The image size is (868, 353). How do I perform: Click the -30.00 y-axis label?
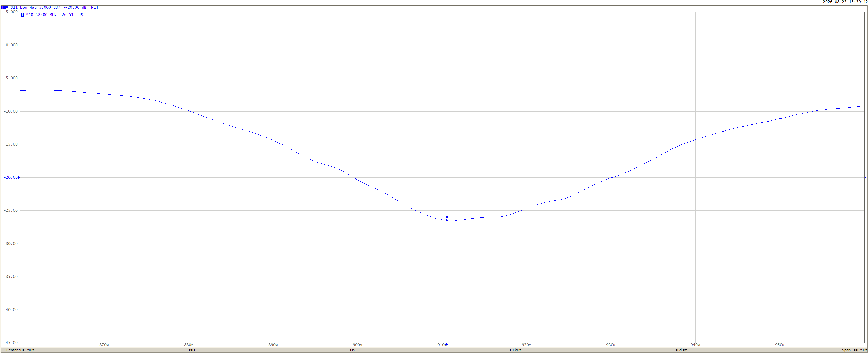pyautogui.click(x=11, y=244)
